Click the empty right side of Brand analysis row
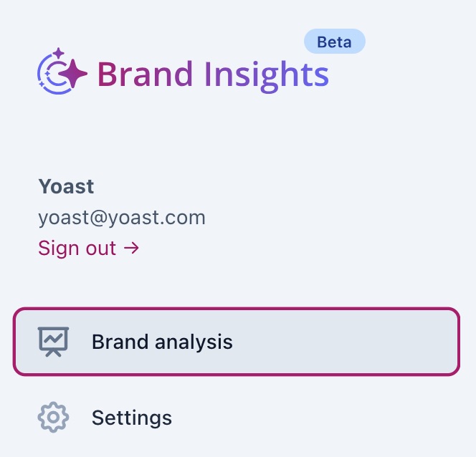476x457 pixels. pos(358,342)
